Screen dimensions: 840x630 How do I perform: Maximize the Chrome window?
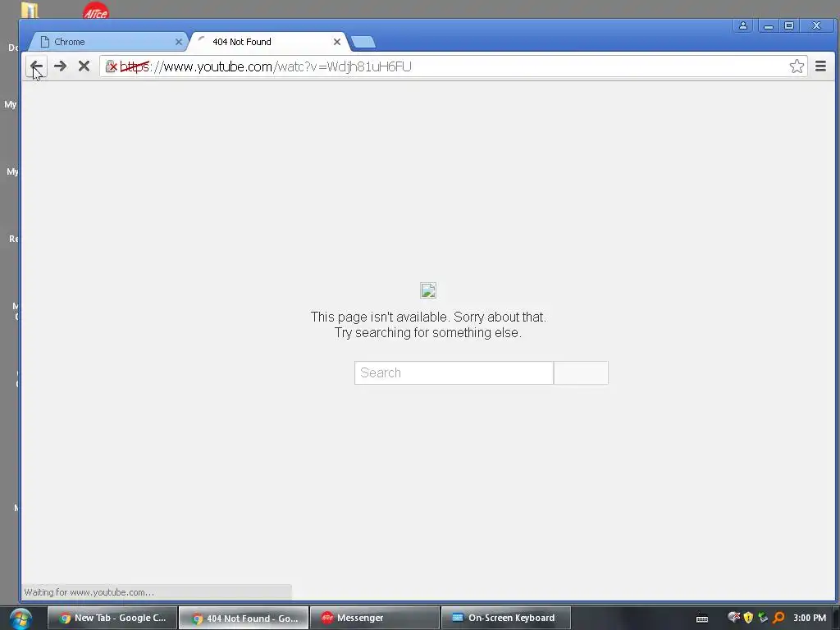789,25
